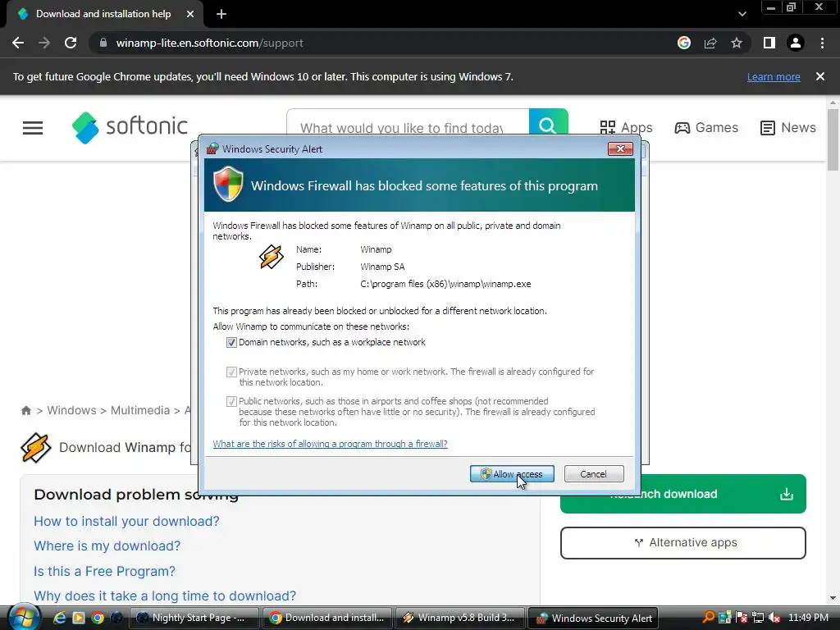Click the Action Center flag tray icon
The height and width of the screenshot is (630, 840).
click(x=742, y=618)
